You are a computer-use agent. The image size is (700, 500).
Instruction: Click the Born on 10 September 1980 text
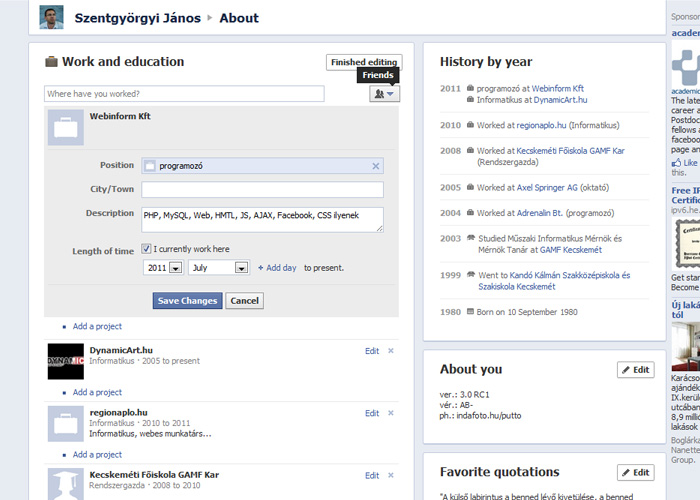coord(527,312)
